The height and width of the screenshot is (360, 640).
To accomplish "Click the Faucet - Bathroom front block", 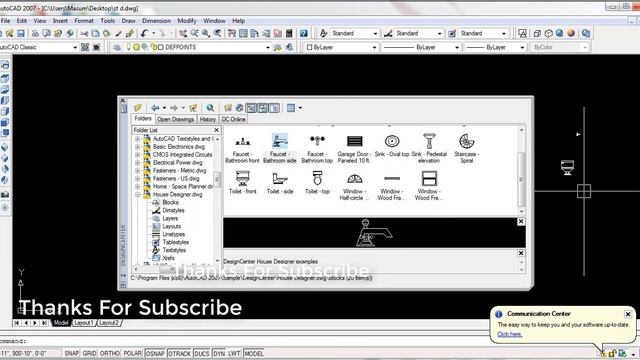I will [242, 149].
